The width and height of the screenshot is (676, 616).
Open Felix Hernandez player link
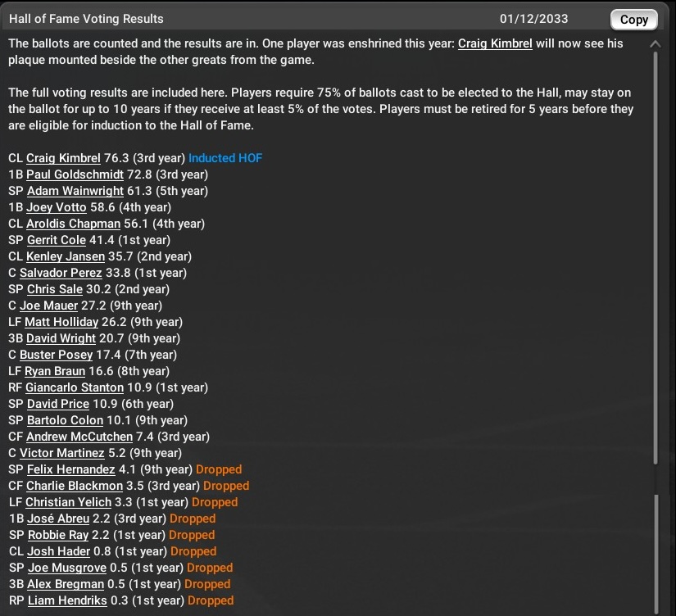71,469
